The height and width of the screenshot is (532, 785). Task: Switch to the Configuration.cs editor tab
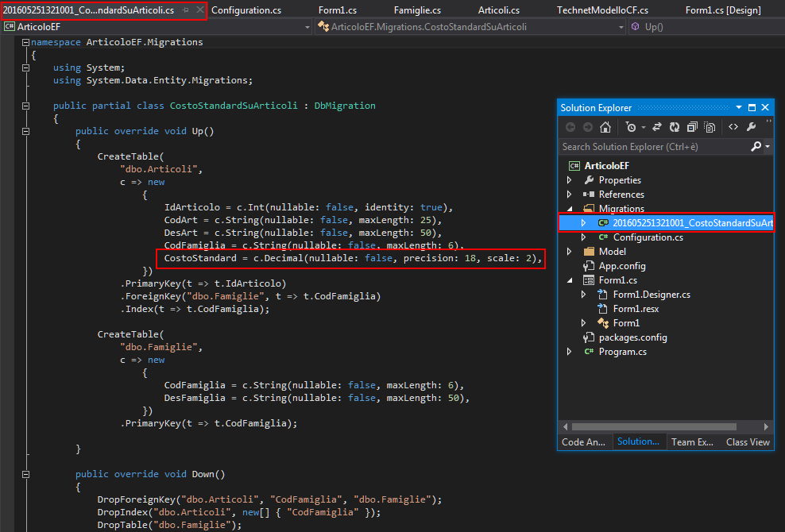[246, 10]
